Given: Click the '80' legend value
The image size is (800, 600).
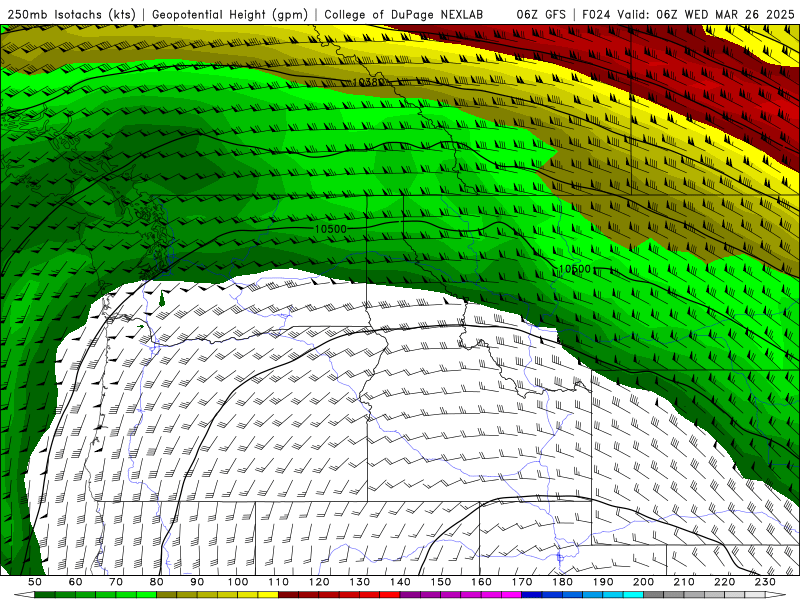Looking at the screenshot, I should pyautogui.click(x=157, y=582).
